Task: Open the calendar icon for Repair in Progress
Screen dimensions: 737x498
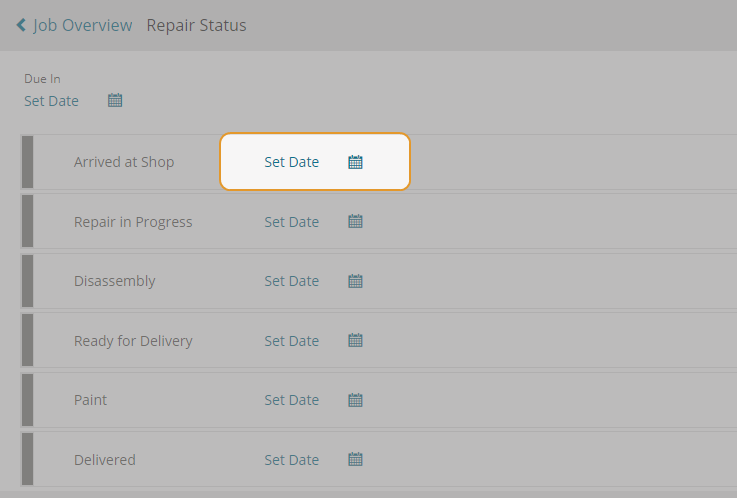Action: click(x=355, y=221)
